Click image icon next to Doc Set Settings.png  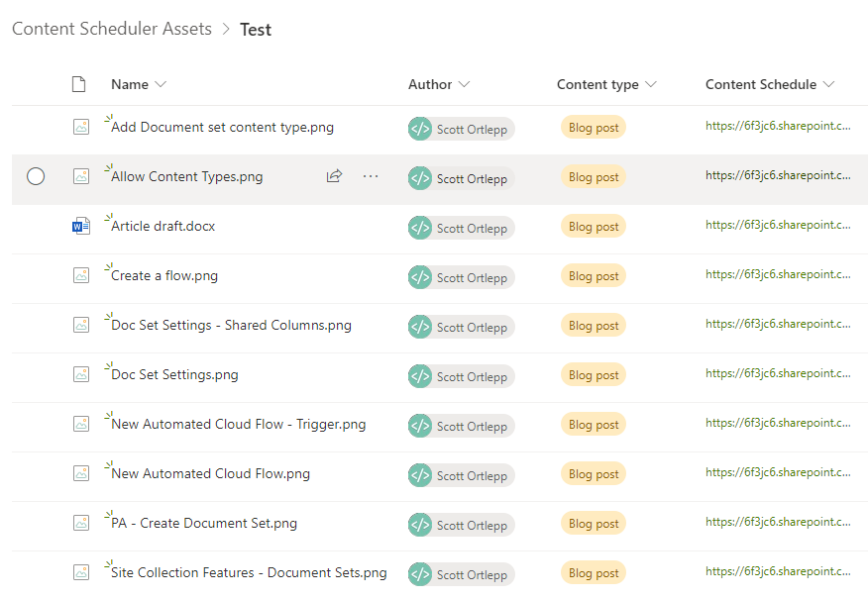pos(81,374)
